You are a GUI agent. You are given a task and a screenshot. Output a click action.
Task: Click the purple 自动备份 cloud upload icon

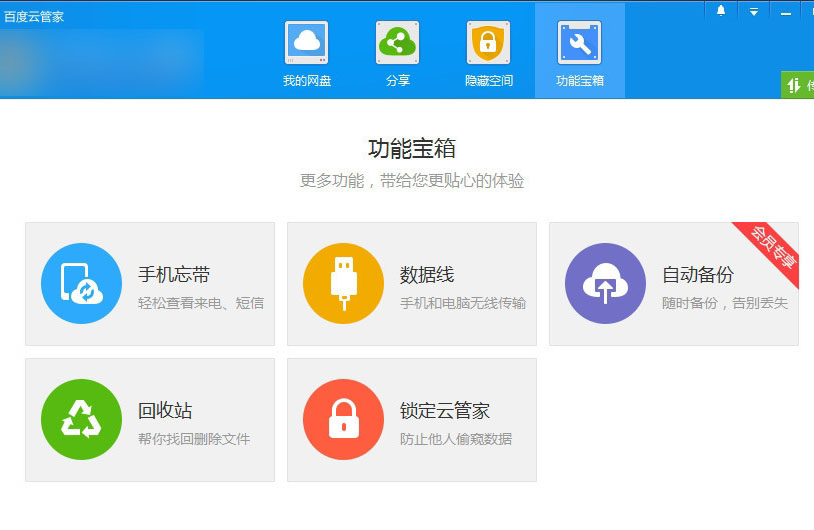point(605,284)
